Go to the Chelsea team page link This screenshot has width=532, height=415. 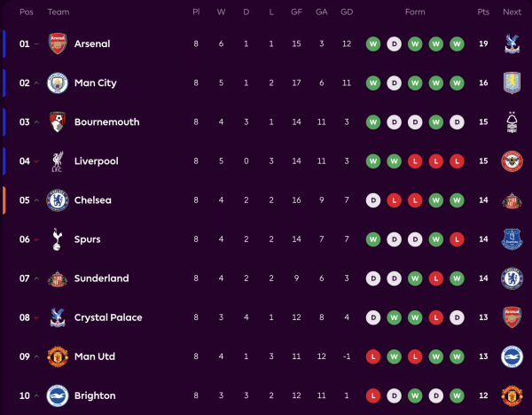coord(93,200)
